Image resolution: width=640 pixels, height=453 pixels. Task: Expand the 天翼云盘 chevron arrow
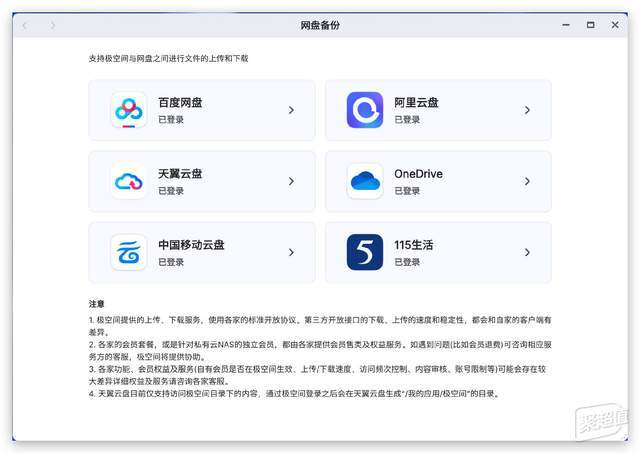291,181
